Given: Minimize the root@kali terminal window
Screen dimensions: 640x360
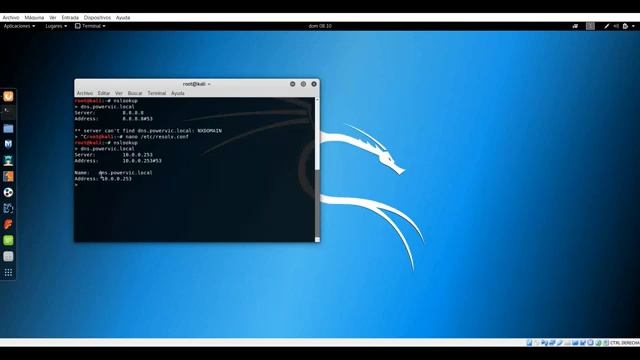Looking at the screenshot, I should pos(293,84).
